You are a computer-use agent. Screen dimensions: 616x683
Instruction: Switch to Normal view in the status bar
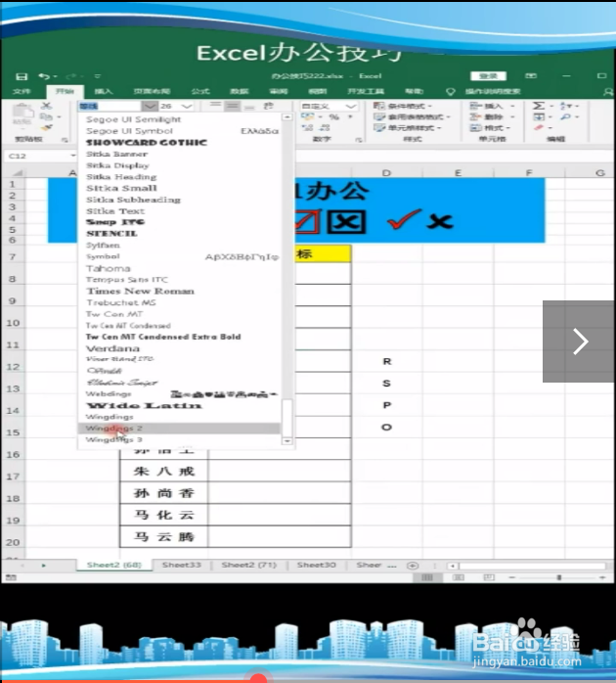click(x=427, y=577)
